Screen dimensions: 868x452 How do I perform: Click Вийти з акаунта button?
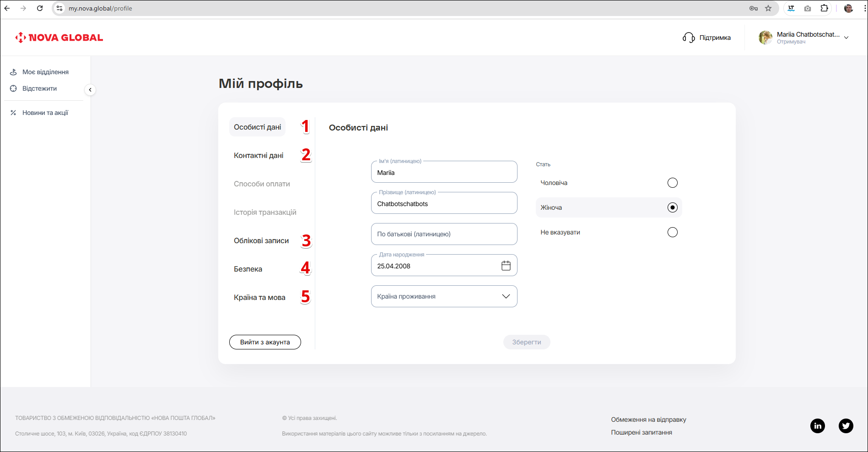point(265,342)
